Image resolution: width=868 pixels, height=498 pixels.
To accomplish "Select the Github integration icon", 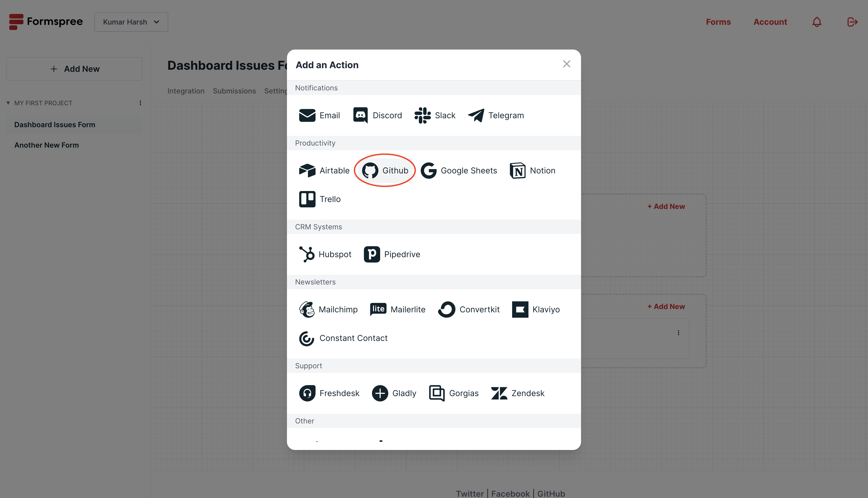I will pos(370,170).
